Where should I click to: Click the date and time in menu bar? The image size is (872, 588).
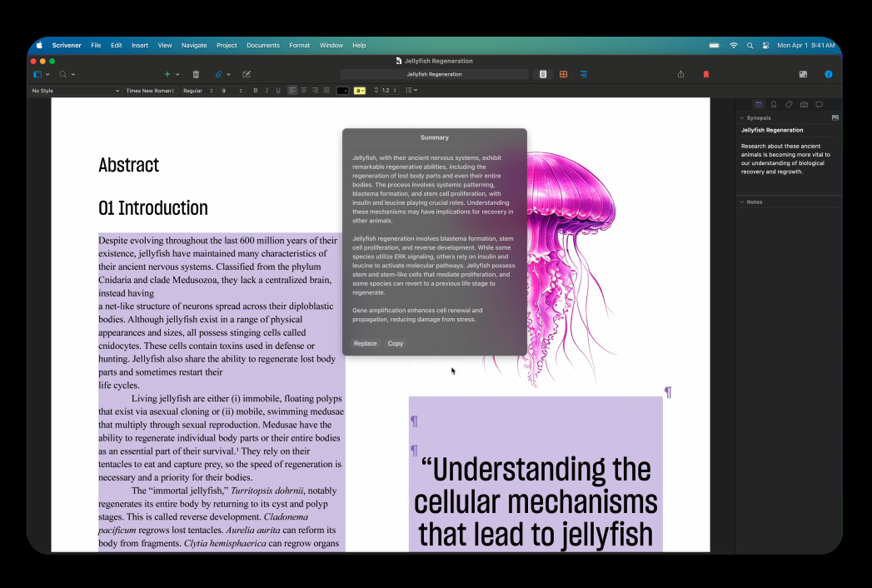[806, 46]
